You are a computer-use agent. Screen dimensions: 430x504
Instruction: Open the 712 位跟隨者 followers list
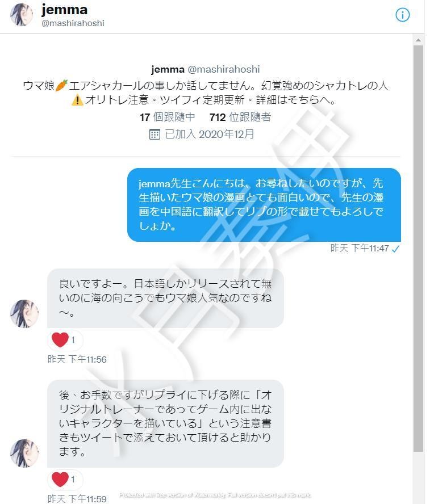point(240,117)
